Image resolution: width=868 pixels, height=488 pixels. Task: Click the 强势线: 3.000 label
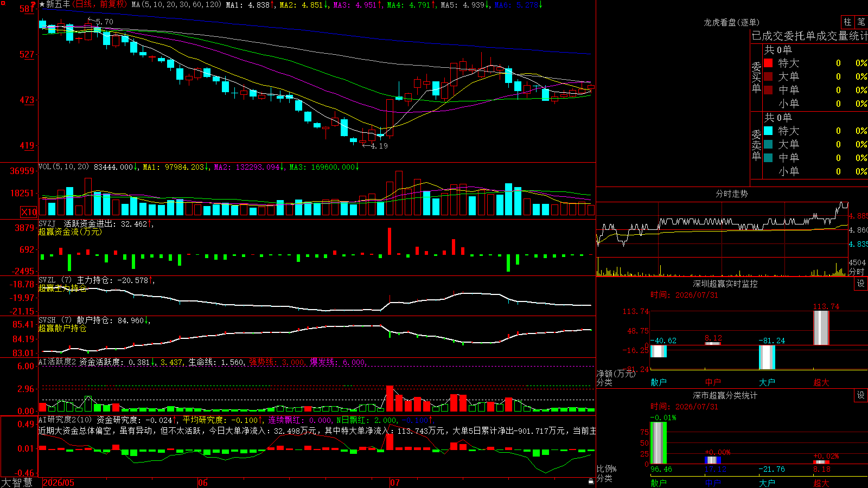[x=277, y=362]
